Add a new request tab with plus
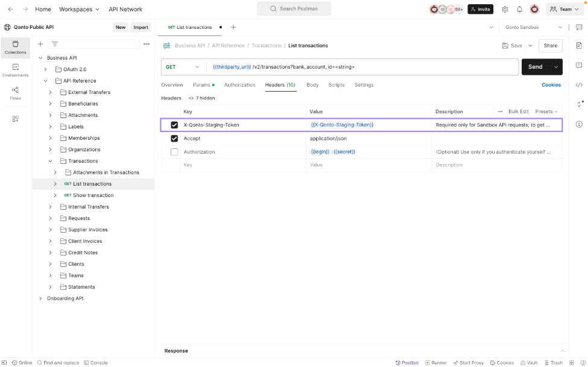 (x=233, y=27)
